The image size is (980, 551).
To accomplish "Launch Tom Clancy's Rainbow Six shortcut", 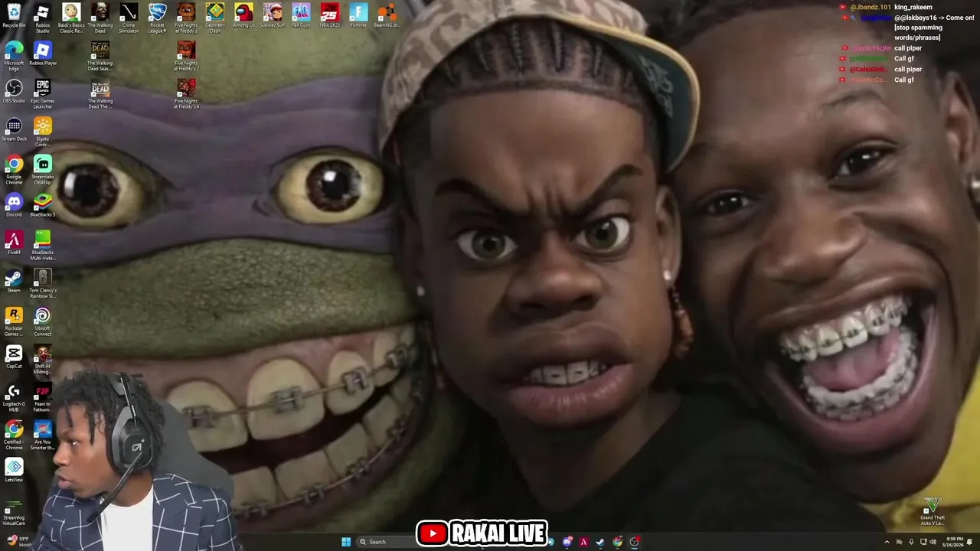I will pyautogui.click(x=43, y=283).
